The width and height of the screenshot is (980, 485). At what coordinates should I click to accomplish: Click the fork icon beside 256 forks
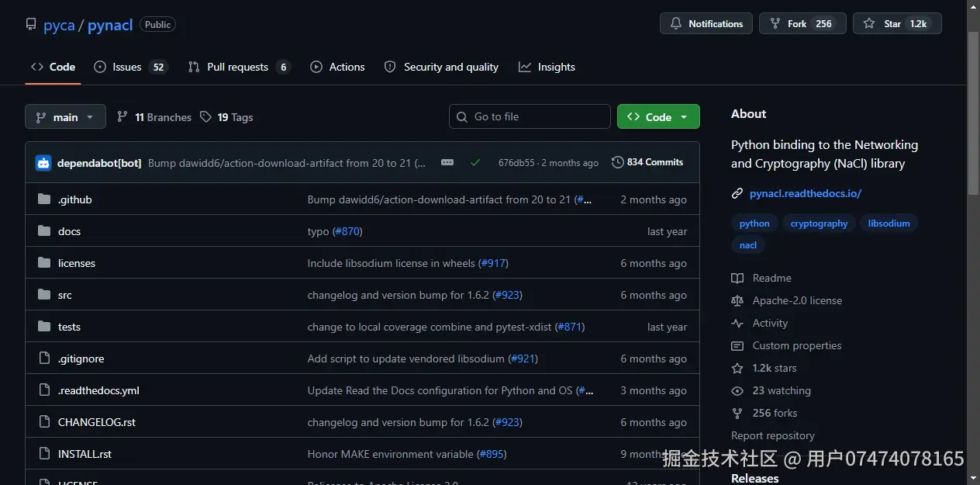(737, 413)
